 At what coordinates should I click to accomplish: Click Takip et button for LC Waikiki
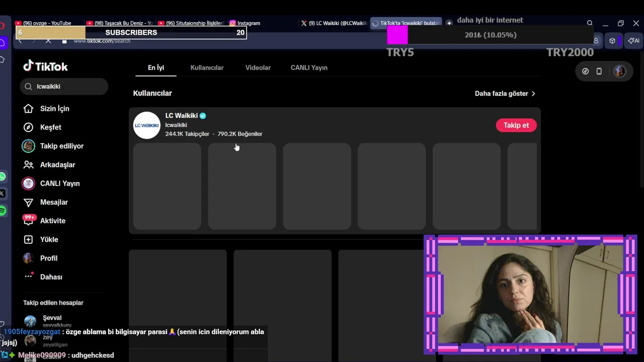[516, 125]
